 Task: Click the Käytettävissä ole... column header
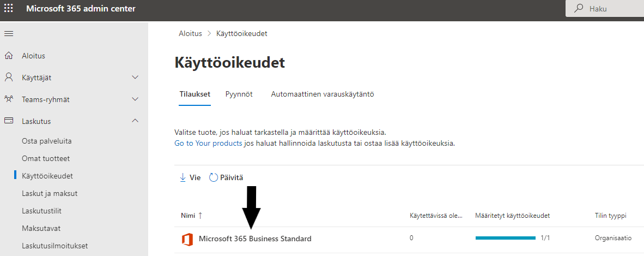coord(436,215)
